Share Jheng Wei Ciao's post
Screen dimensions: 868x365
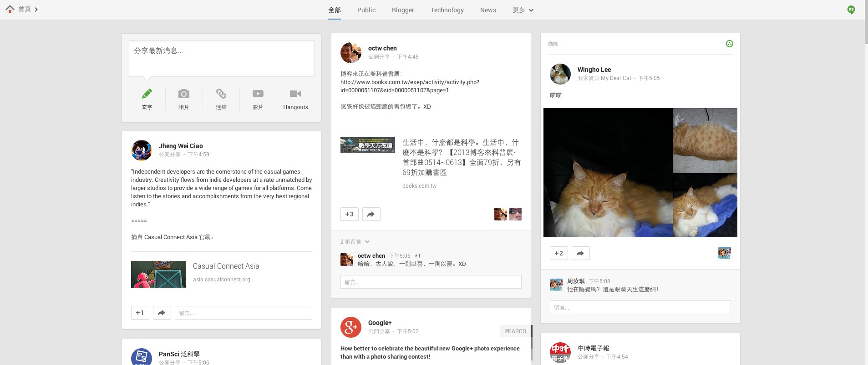162,313
